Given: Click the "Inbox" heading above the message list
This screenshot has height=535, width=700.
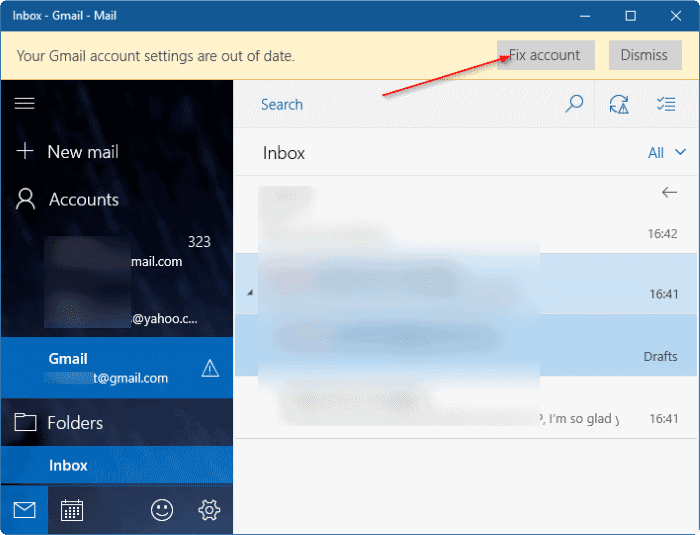Looking at the screenshot, I should point(283,153).
